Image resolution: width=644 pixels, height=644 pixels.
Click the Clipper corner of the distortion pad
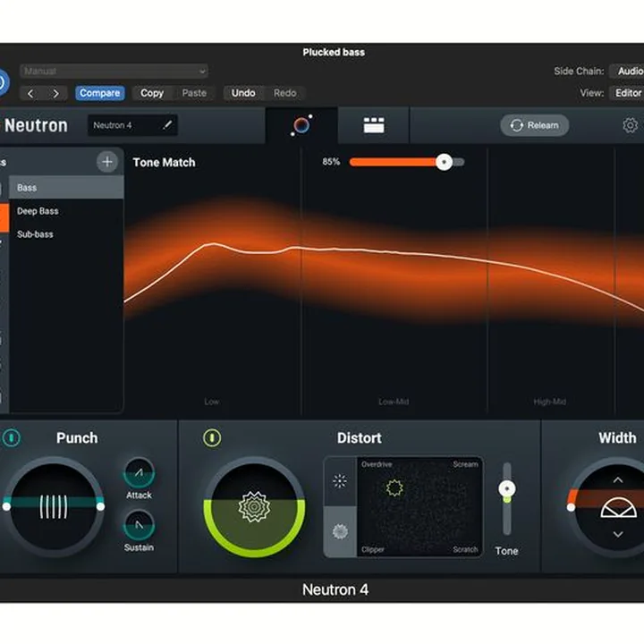(373, 549)
